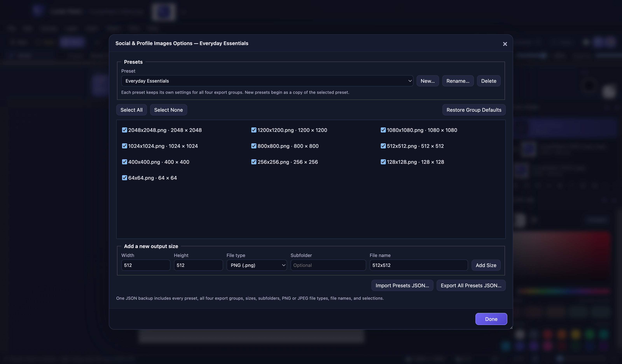Viewport: 622px width, 364px height.
Task: Close the Social & Profile Images Options dialog
Action: 505,44
